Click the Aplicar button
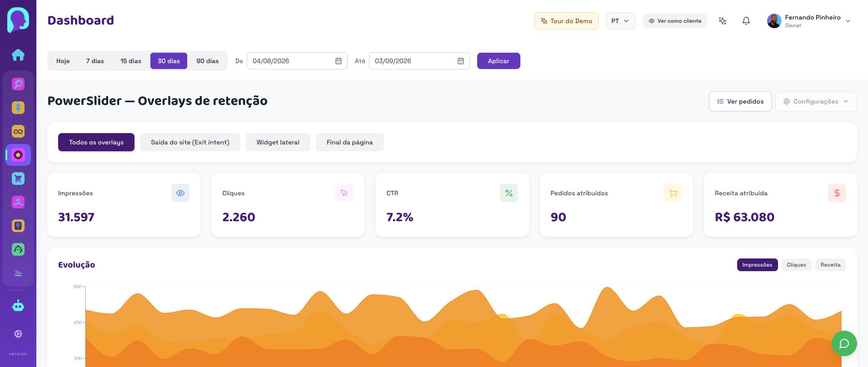The image size is (868, 367). pos(499,61)
